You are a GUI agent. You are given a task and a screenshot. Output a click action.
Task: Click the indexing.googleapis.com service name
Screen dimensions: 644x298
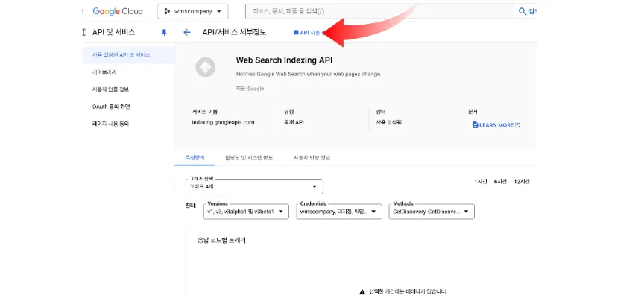223,122
